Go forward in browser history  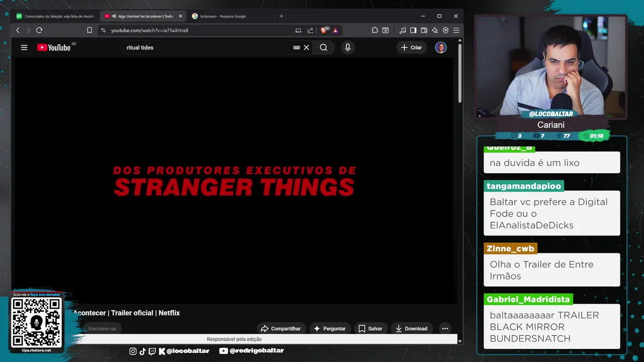pos(28,30)
